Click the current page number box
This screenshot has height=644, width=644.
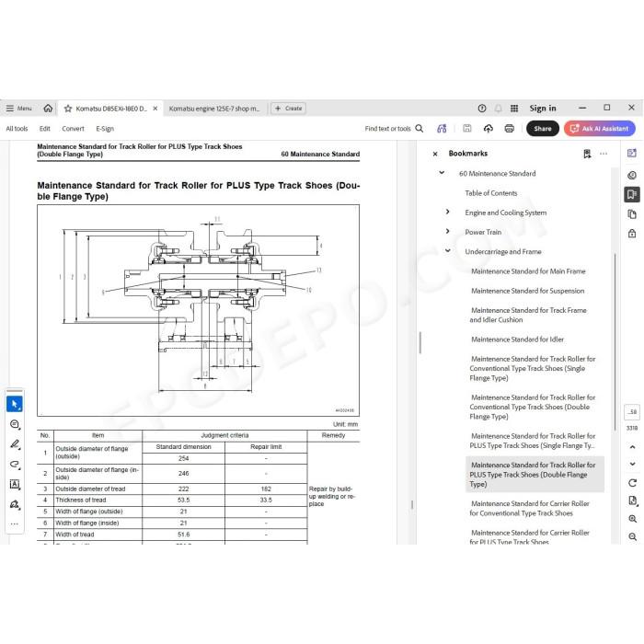tap(632, 412)
